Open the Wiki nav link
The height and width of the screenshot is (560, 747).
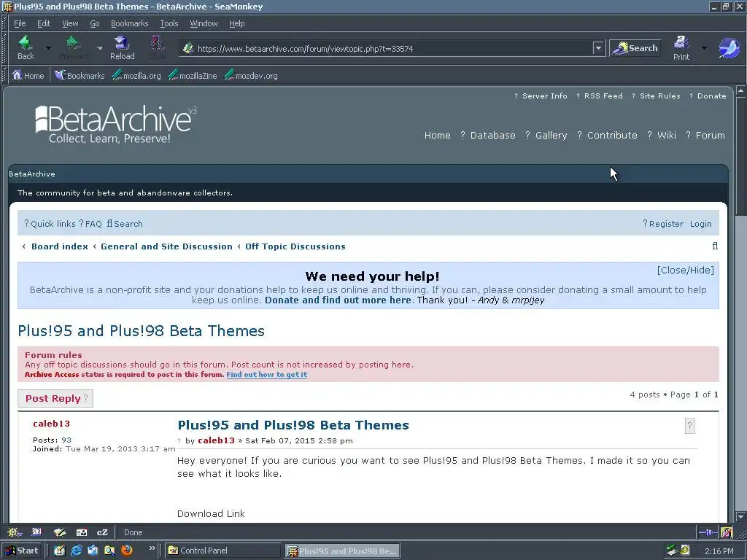tap(667, 135)
